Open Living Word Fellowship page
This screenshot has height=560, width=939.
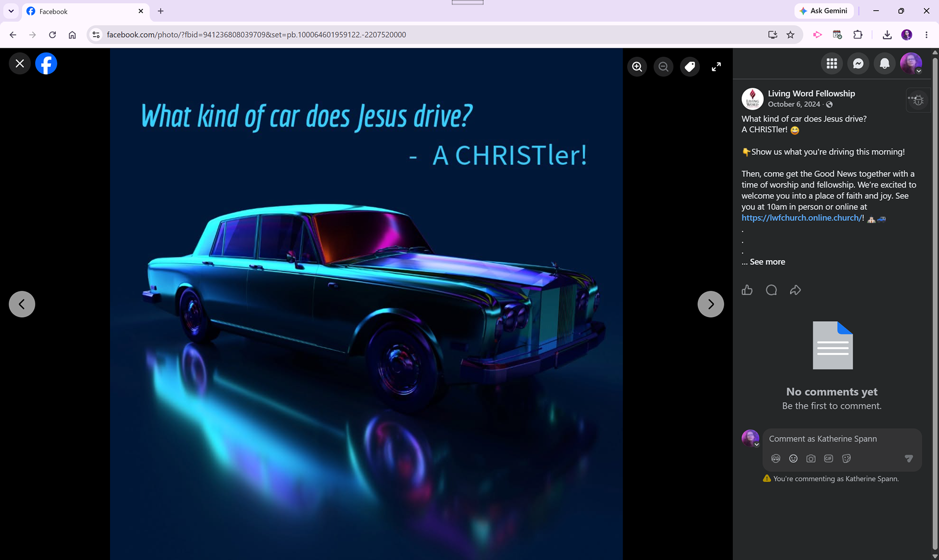point(811,93)
